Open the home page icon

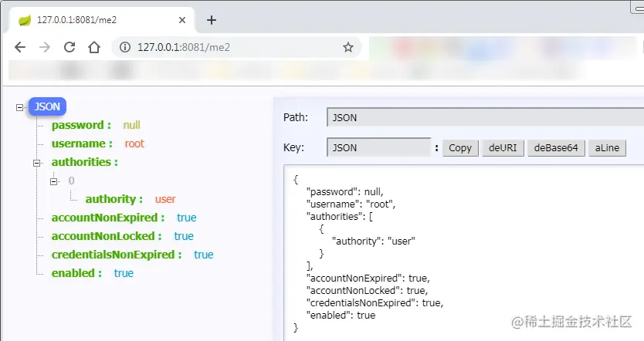(94, 47)
